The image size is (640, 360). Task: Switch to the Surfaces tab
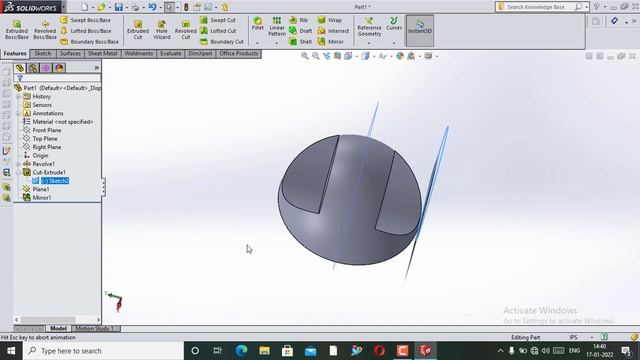pyautogui.click(x=70, y=53)
